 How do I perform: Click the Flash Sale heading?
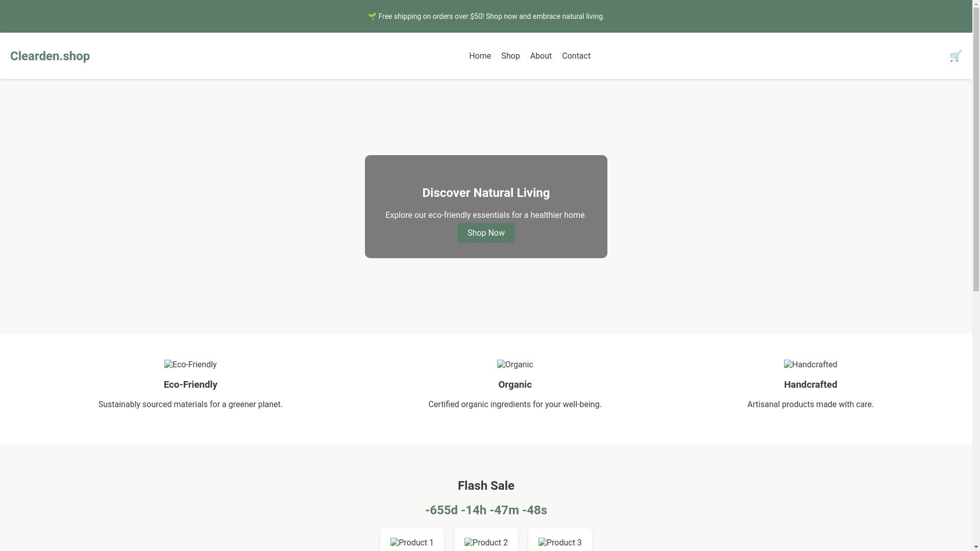click(x=486, y=486)
